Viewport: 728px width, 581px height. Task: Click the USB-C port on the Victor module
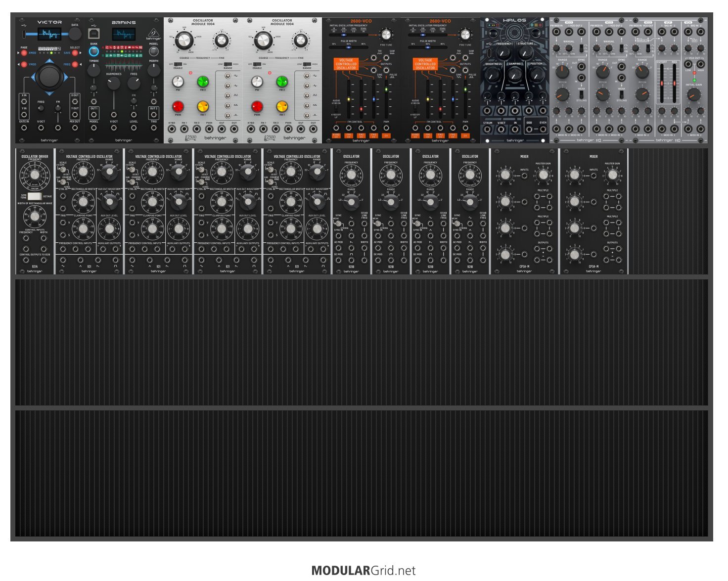click(x=23, y=34)
